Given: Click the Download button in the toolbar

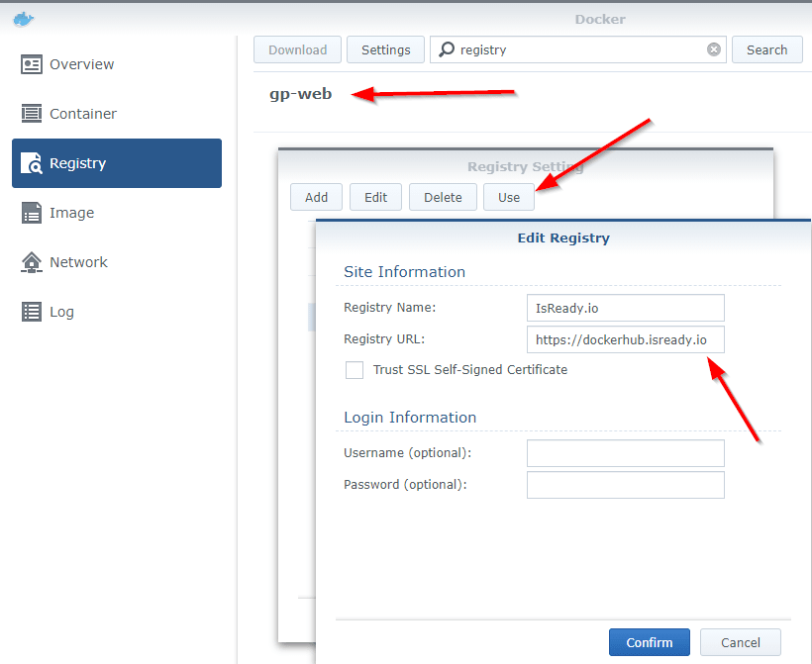Looking at the screenshot, I should (297, 49).
